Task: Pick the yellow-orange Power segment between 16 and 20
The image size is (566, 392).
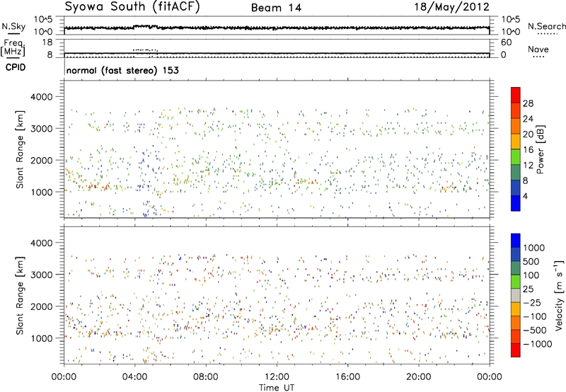Action: (516, 142)
